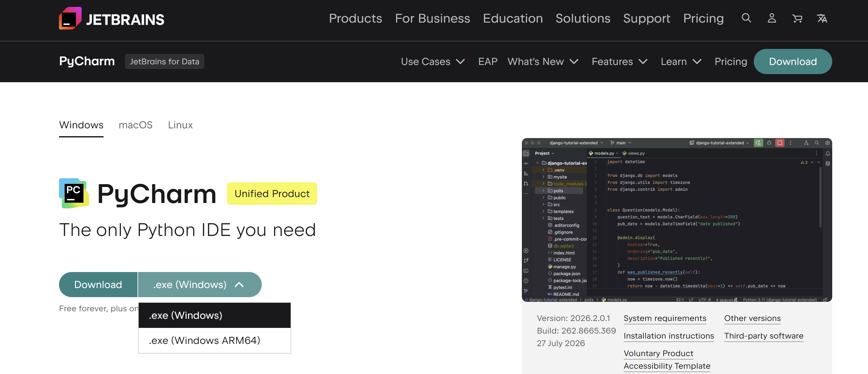Open Voluntary Product Accessibility Template link

click(x=667, y=360)
